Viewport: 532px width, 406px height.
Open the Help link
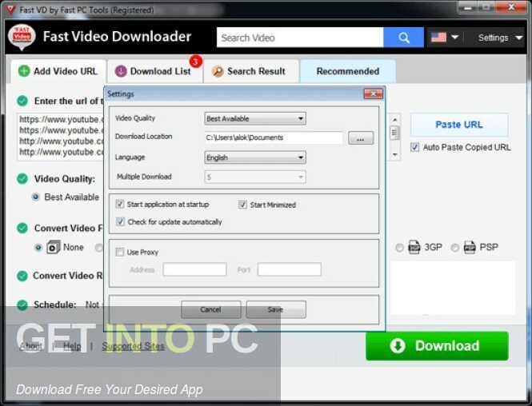coord(72,346)
